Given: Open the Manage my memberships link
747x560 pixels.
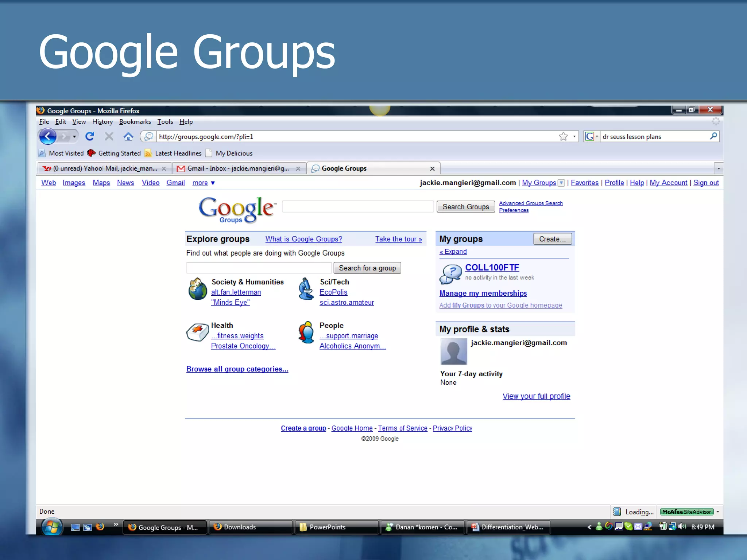Looking at the screenshot, I should [483, 293].
